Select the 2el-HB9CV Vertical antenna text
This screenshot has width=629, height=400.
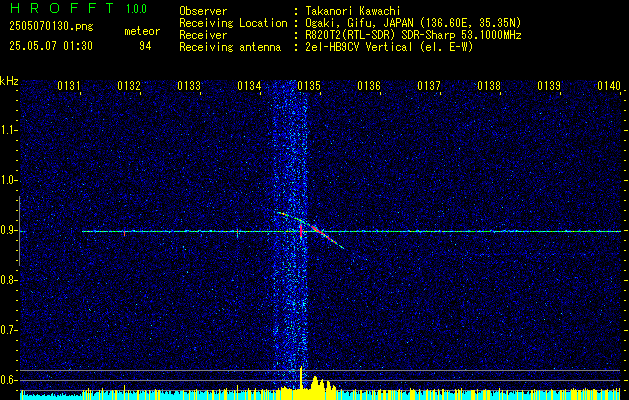[x=389, y=47]
